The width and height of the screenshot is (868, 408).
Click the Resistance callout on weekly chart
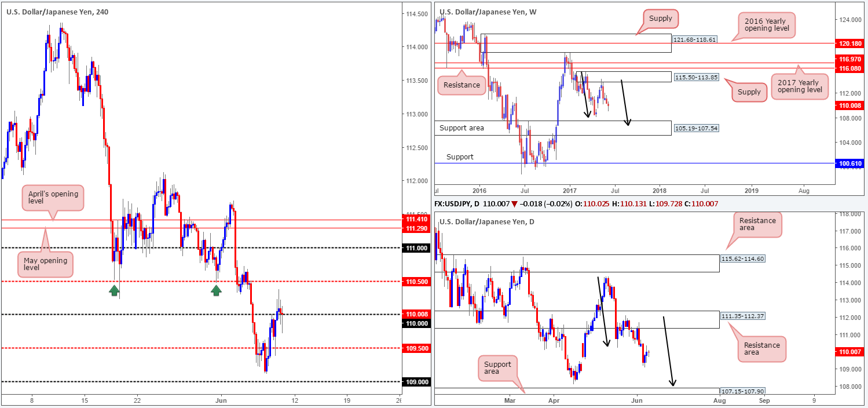(x=462, y=85)
